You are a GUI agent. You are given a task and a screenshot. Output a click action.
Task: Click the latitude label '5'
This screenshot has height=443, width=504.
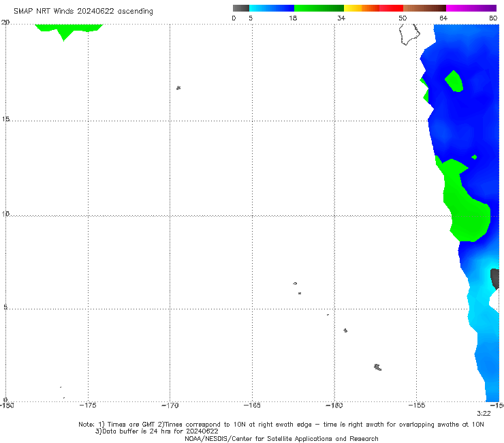5,307
